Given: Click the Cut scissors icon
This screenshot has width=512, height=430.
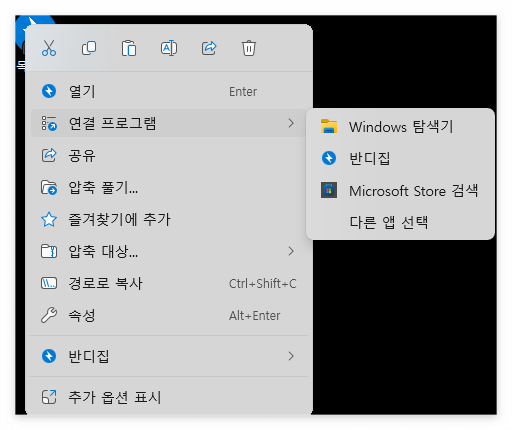Looking at the screenshot, I should pyautogui.click(x=49, y=48).
